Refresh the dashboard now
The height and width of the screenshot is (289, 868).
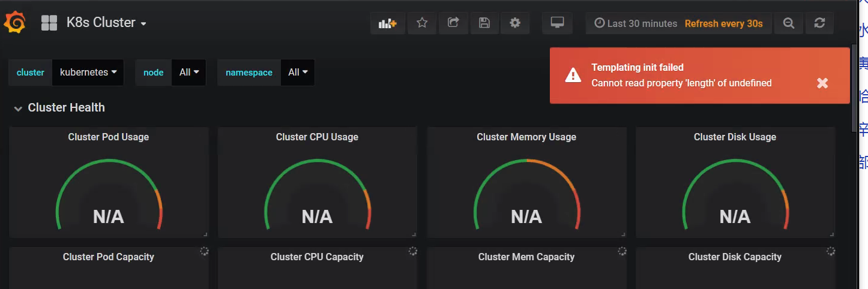pos(819,23)
